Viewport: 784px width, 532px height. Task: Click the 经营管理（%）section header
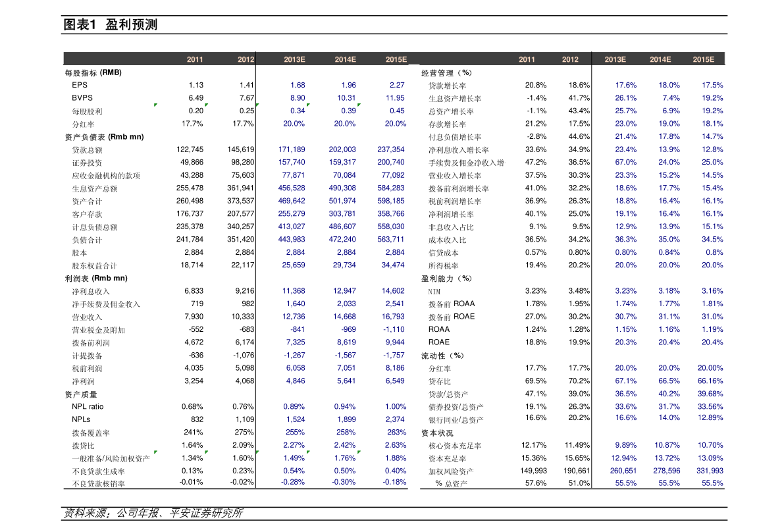447,72
